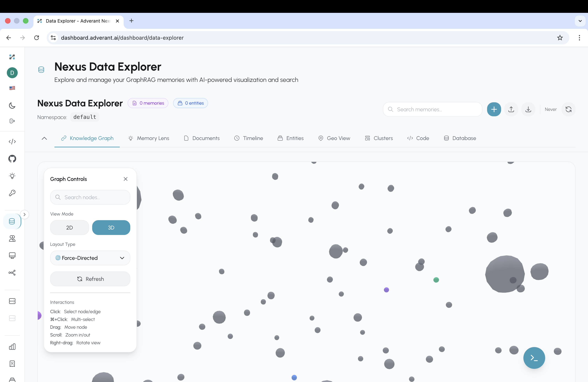Export data using the download icon
The height and width of the screenshot is (382, 588).
pyautogui.click(x=528, y=109)
